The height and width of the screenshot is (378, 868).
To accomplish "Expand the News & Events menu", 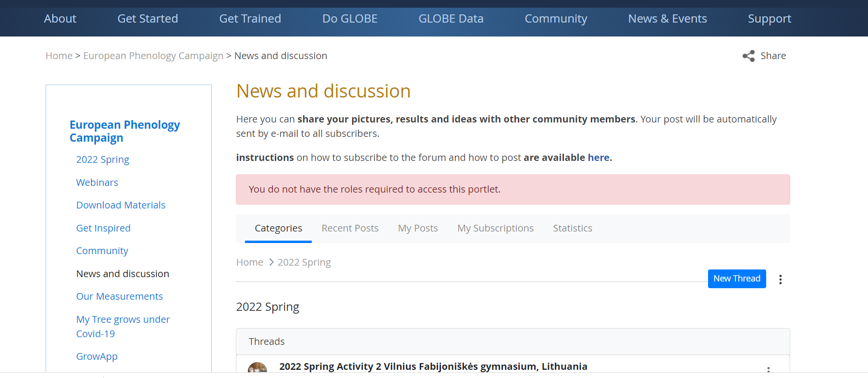I will [667, 19].
